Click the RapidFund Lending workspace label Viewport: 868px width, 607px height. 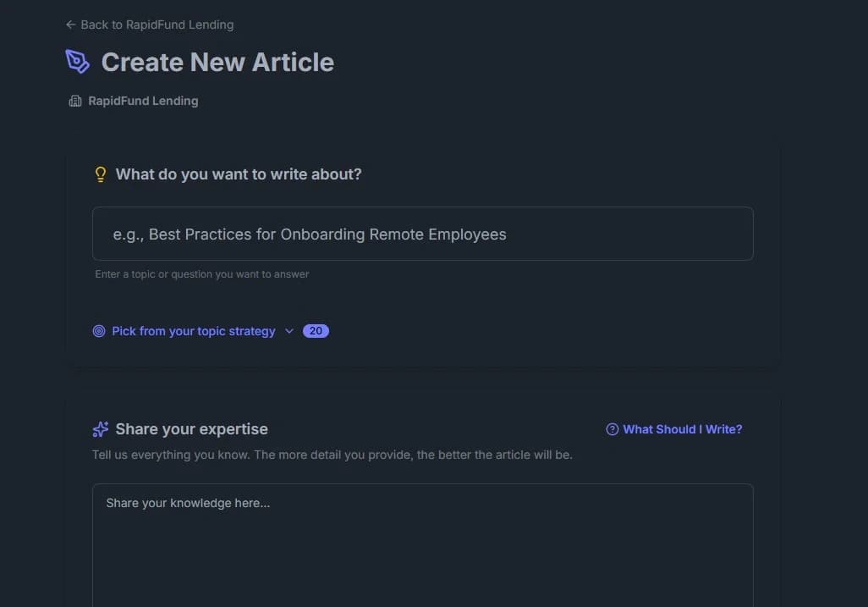143,101
